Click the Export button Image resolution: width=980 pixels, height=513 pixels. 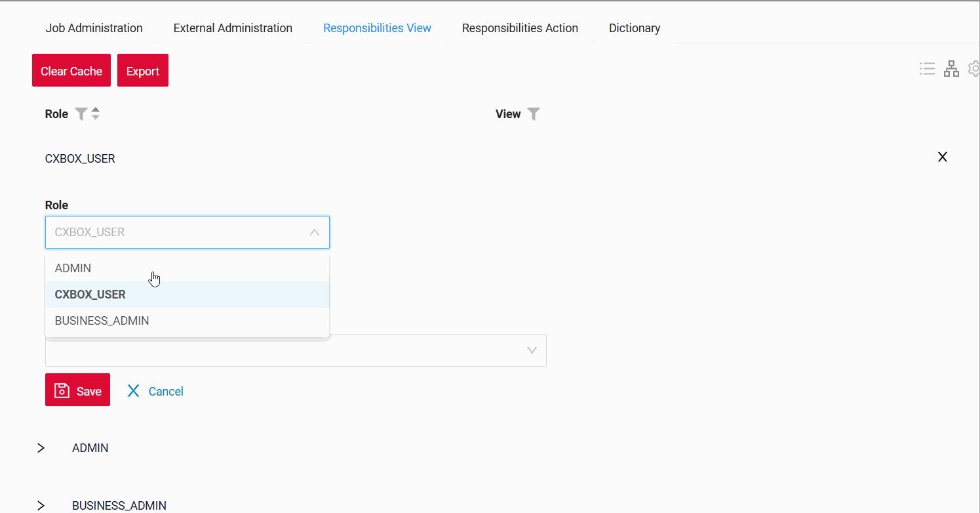[x=143, y=71]
